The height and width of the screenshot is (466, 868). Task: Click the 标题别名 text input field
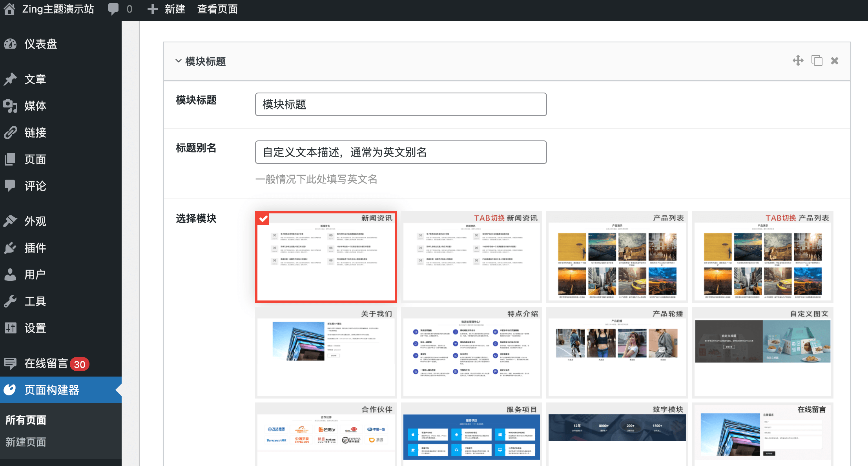pyautogui.click(x=401, y=152)
